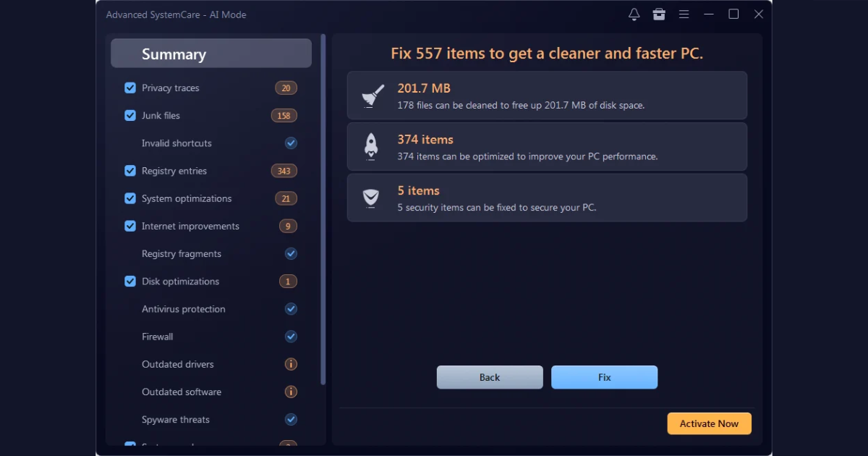
Task: Click the 374 items heading text
Action: (x=425, y=140)
